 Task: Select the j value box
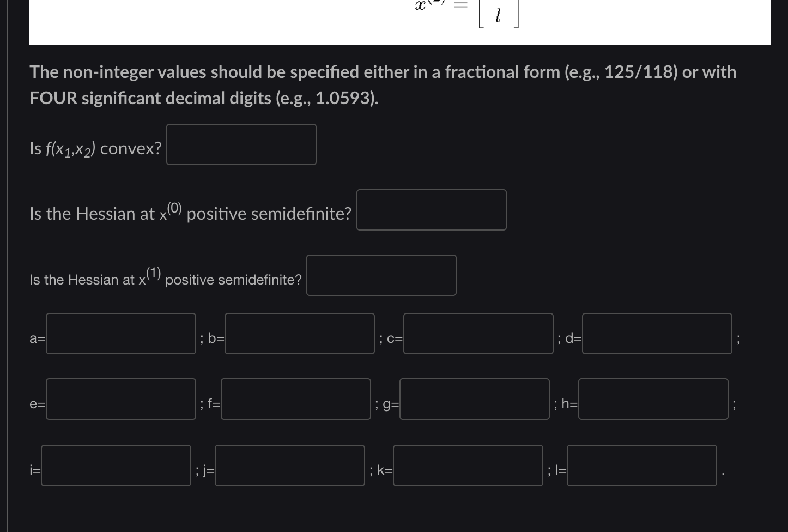(289, 466)
